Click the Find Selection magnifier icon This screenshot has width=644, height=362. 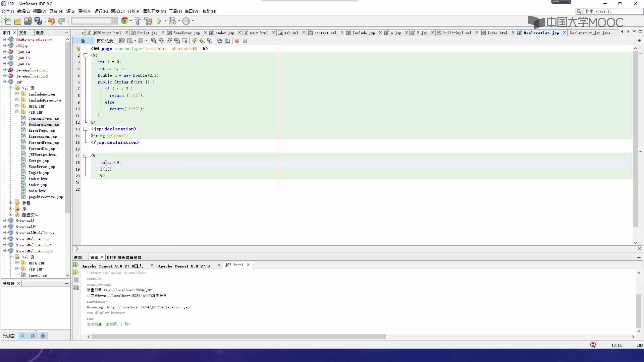tap(154, 41)
